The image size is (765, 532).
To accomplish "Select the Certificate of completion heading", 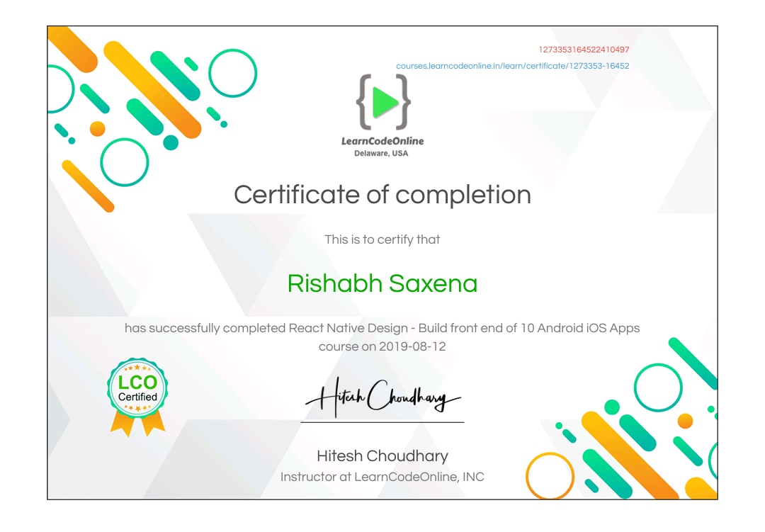I will [382, 194].
